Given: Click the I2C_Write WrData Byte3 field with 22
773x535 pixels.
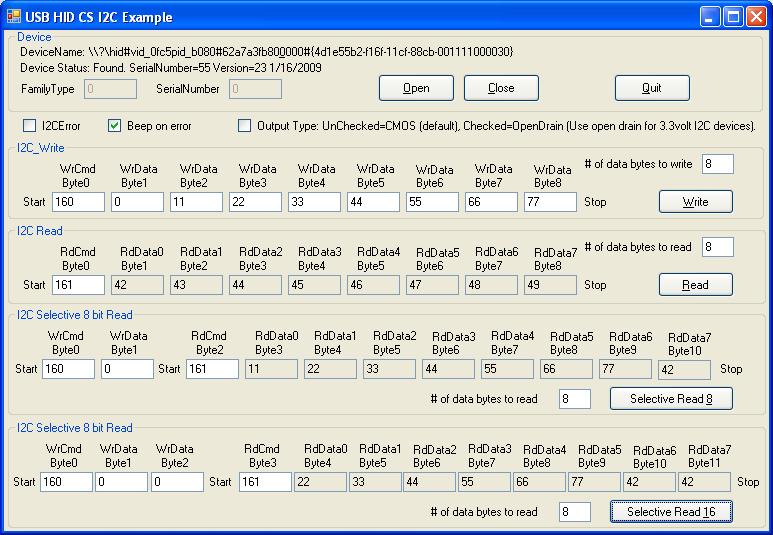Looking at the screenshot, I should point(255,202).
